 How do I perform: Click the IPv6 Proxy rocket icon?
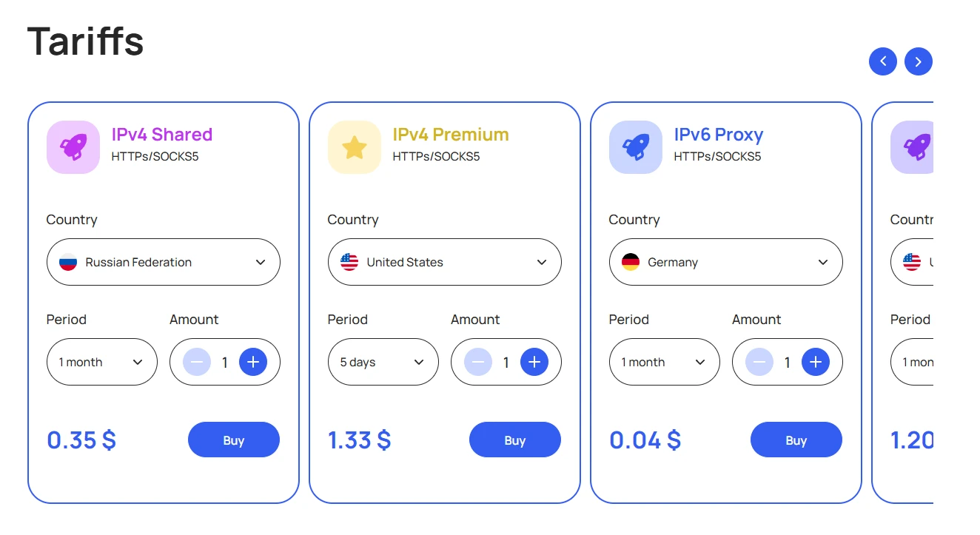635,147
